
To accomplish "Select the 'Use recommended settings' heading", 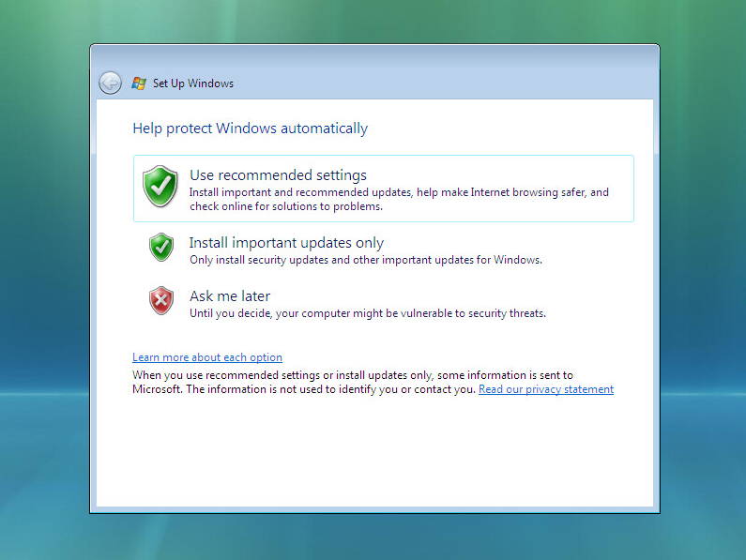I will coord(278,174).
